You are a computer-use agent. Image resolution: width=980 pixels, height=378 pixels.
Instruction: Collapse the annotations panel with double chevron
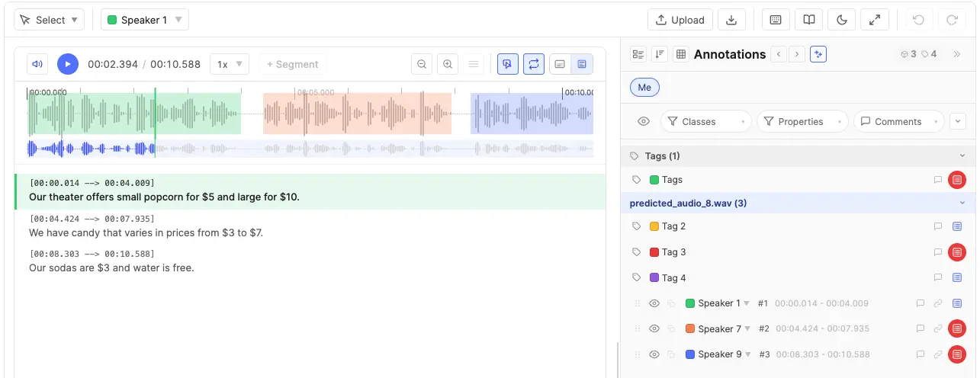coord(957,54)
